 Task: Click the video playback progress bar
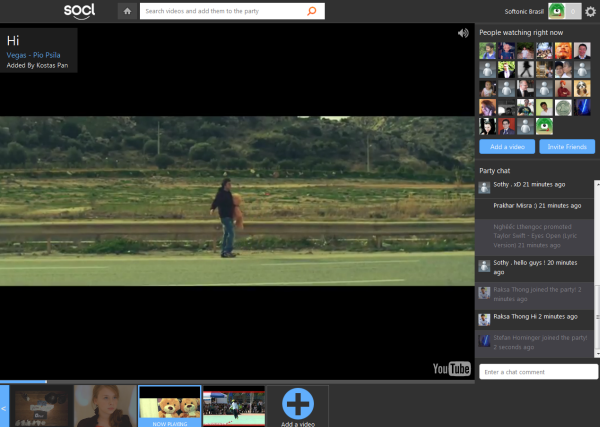pyautogui.click(x=237, y=381)
